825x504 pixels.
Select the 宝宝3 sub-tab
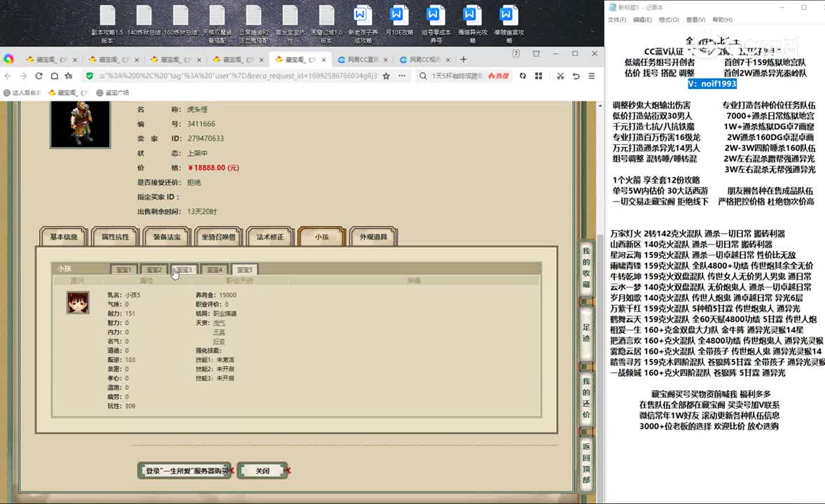point(184,269)
